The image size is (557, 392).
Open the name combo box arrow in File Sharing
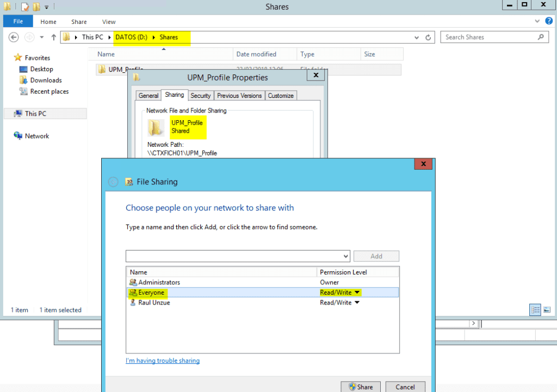(x=345, y=256)
